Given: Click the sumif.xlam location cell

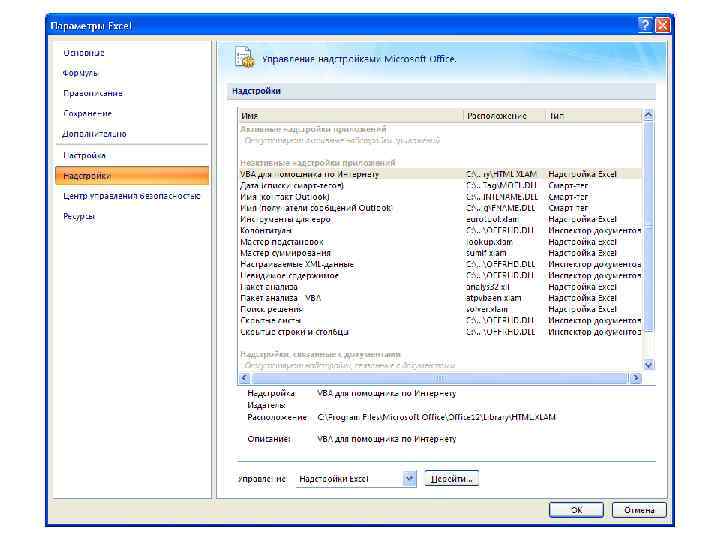Looking at the screenshot, I should click(486, 253).
